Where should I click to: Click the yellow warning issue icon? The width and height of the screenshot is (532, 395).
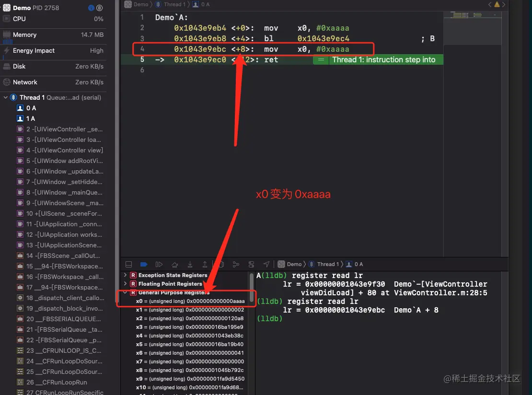point(497,4)
